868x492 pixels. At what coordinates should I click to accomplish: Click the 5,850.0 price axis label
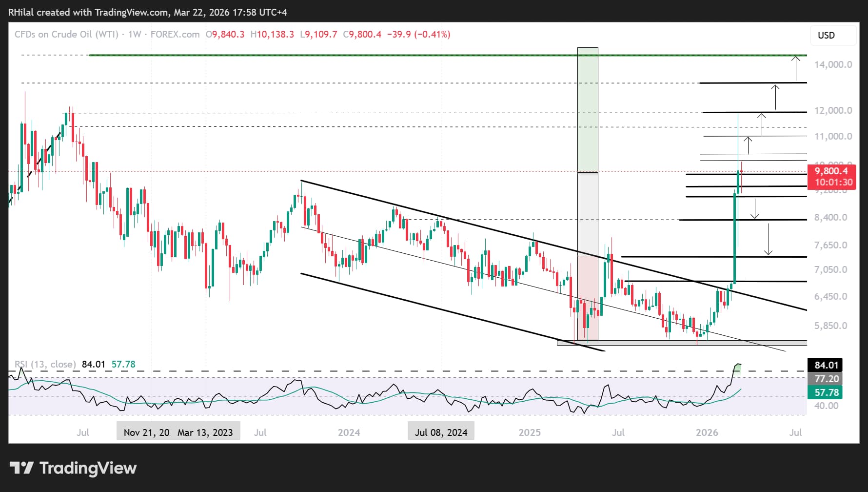point(830,326)
